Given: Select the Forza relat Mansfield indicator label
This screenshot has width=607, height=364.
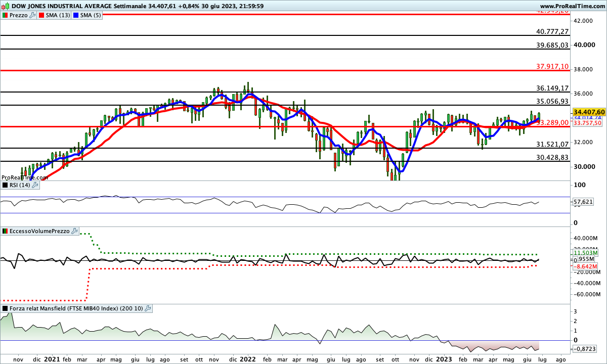Looking at the screenshot, I should [x=77, y=308].
